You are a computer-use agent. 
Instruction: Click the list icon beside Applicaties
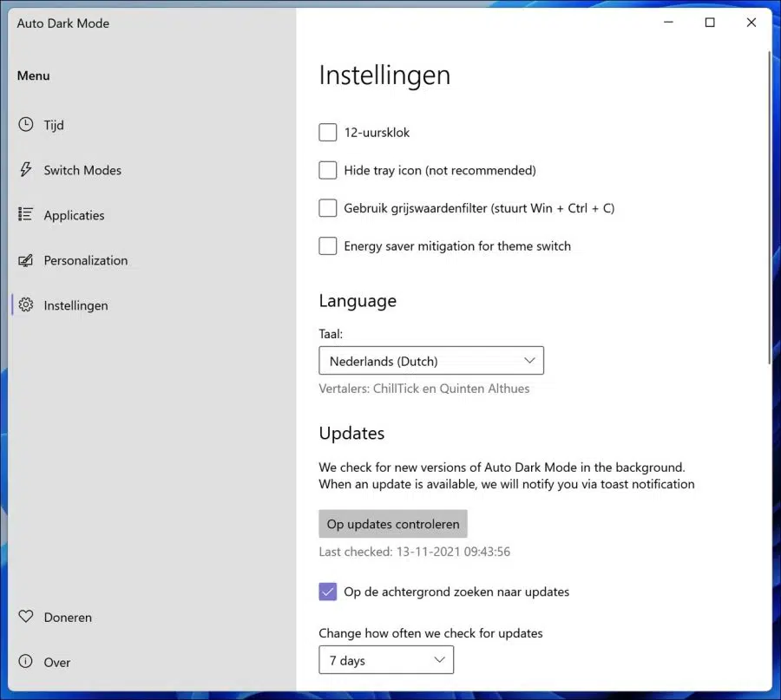pos(25,214)
